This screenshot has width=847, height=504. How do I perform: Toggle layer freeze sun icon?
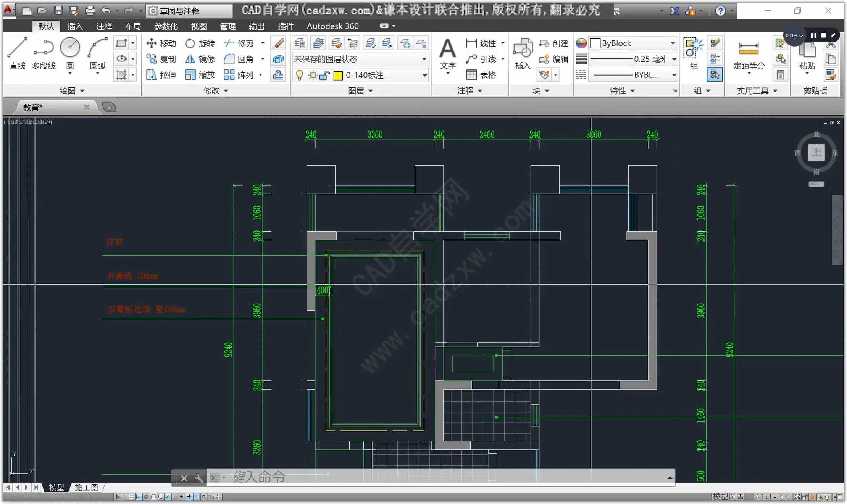[x=313, y=76]
